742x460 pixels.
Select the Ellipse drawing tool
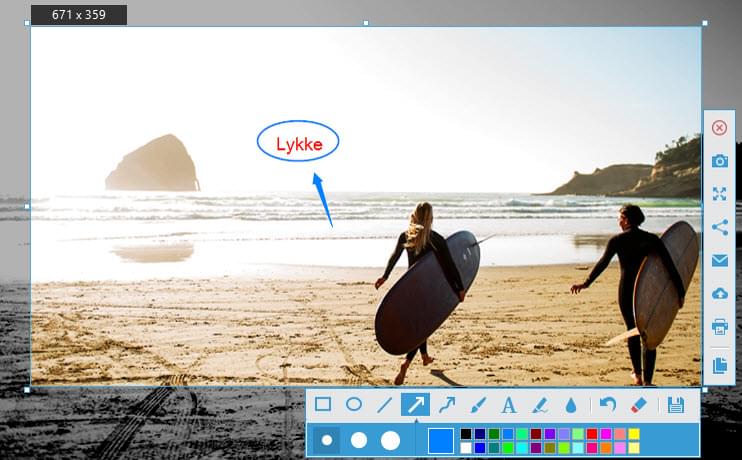pos(354,405)
